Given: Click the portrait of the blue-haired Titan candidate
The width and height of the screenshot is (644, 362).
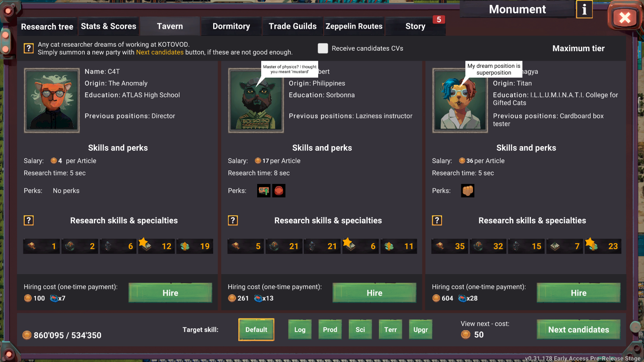Looking at the screenshot, I should [x=460, y=100].
